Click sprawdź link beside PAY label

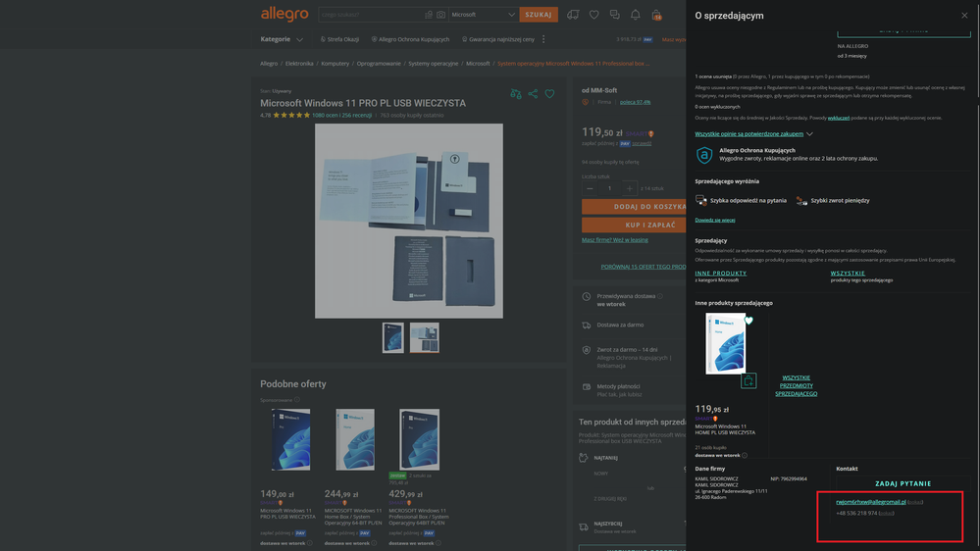[642, 143]
